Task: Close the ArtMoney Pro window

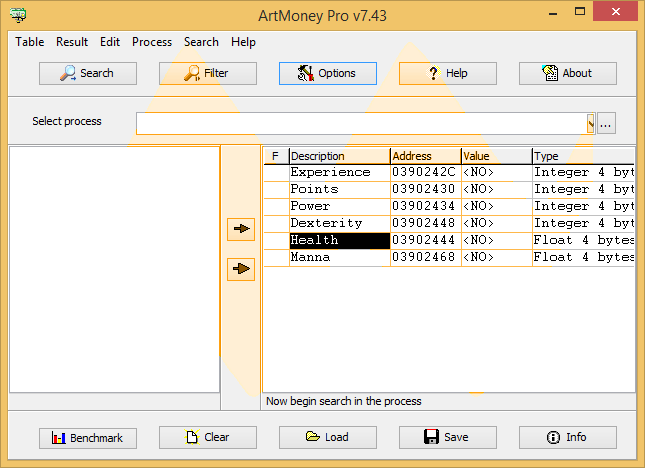Action: (x=615, y=12)
